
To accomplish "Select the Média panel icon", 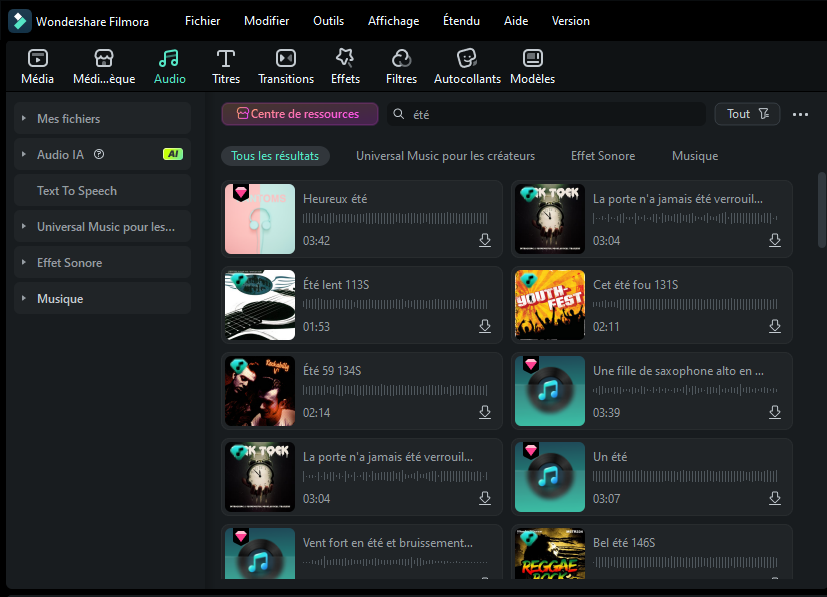I will click(37, 58).
